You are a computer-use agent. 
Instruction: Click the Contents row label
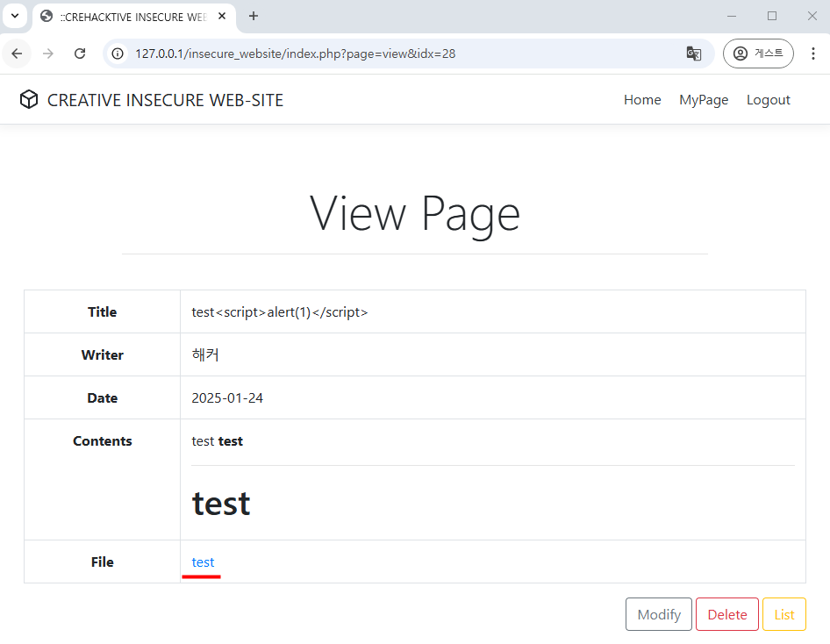click(102, 441)
